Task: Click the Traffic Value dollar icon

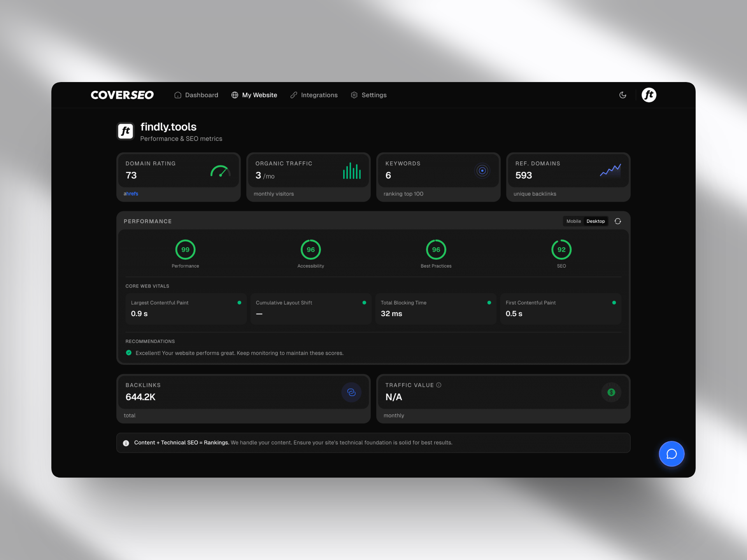Action: 611,392
